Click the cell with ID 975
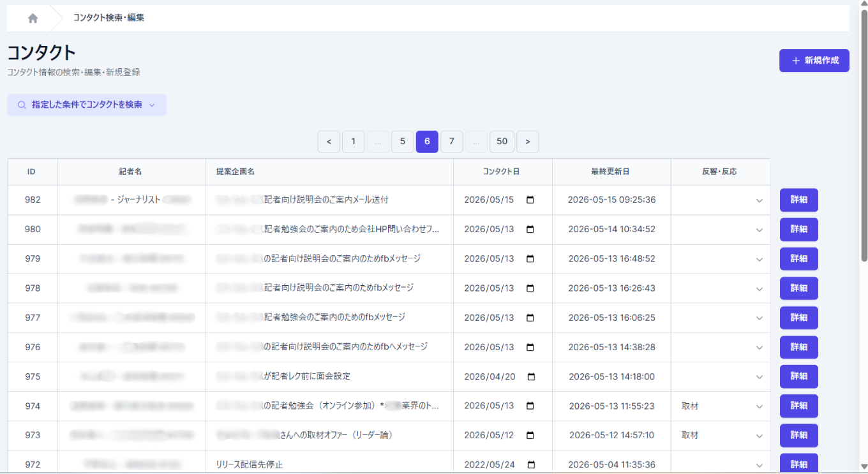This screenshot has width=868, height=474. point(33,376)
